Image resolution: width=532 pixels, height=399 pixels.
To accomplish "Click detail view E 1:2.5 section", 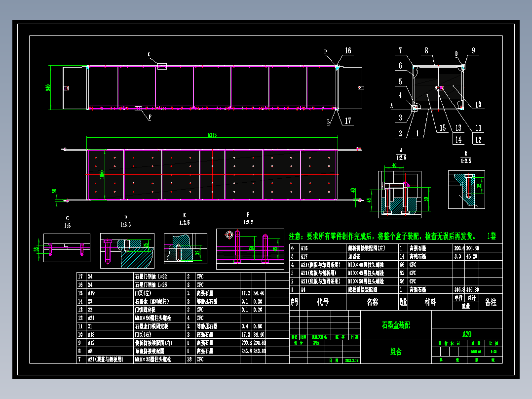I will point(185,248).
